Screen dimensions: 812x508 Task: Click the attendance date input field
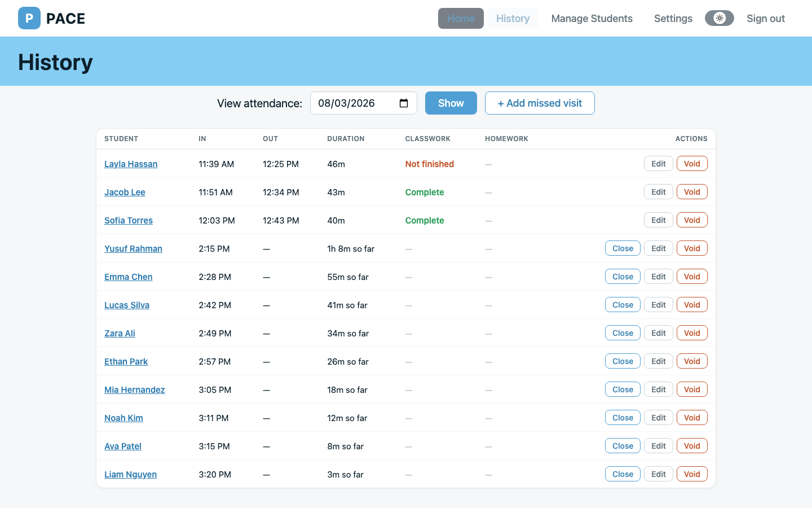364,103
